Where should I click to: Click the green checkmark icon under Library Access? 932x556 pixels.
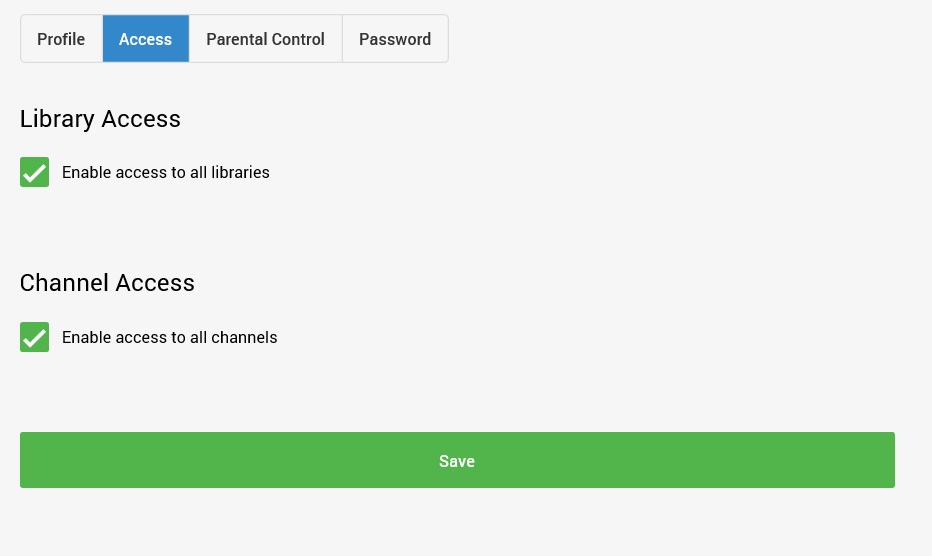tap(35, 172)
